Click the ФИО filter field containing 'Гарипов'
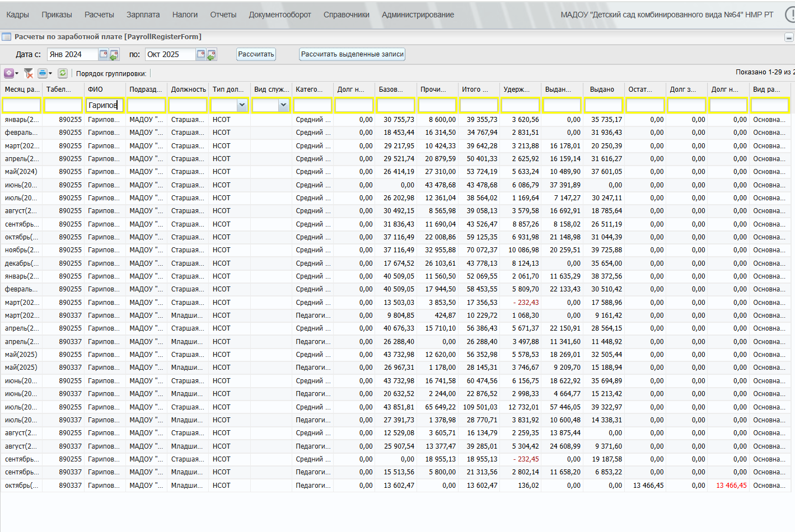 104,105
